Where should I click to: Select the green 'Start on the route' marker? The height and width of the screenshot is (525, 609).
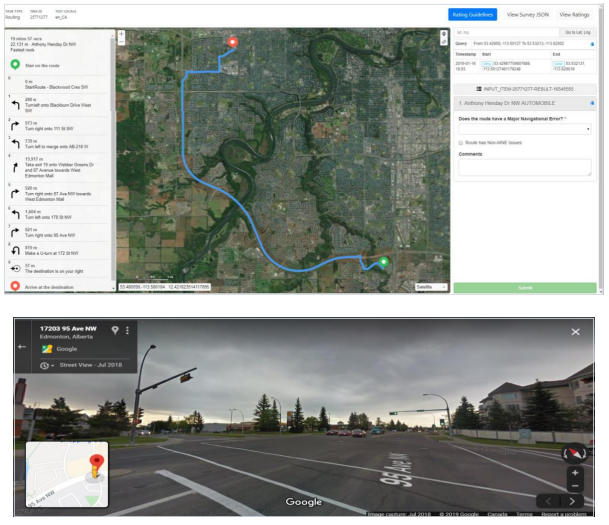point(15,65)
